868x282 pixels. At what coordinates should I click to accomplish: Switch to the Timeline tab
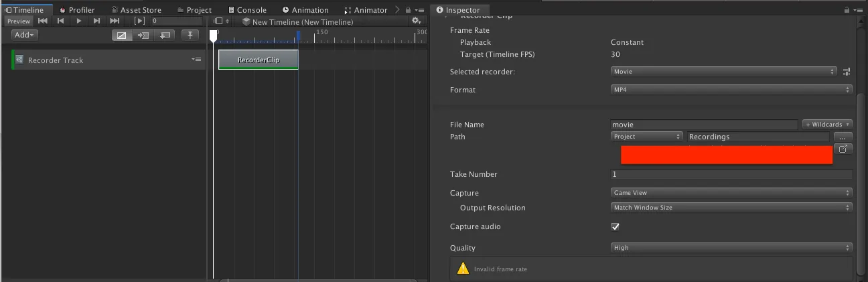(24, 9)
